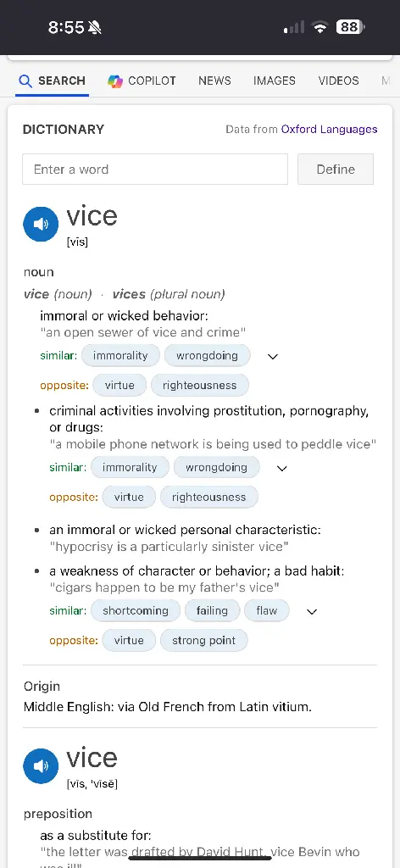This screenshot has height=868, width=400.
Task: Tap the first righteousness antonym chip
Action: pyautogui.click(x=200, y=386)
